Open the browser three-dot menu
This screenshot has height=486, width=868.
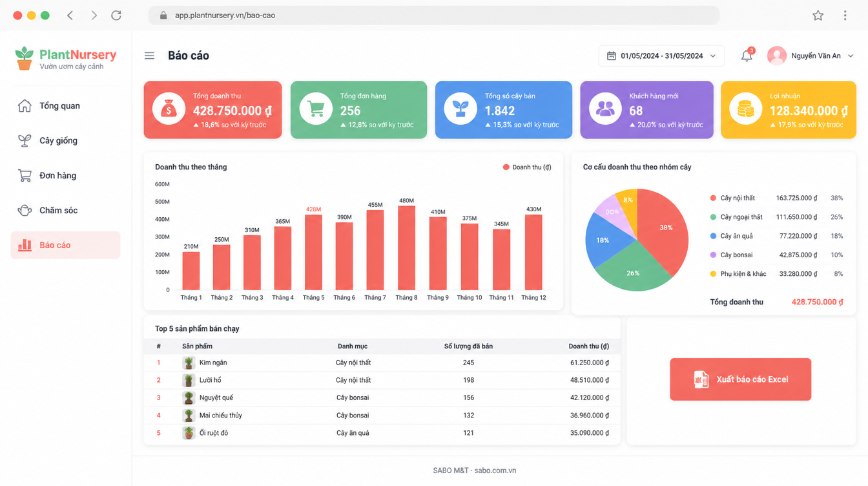click(x=845, y=15)
